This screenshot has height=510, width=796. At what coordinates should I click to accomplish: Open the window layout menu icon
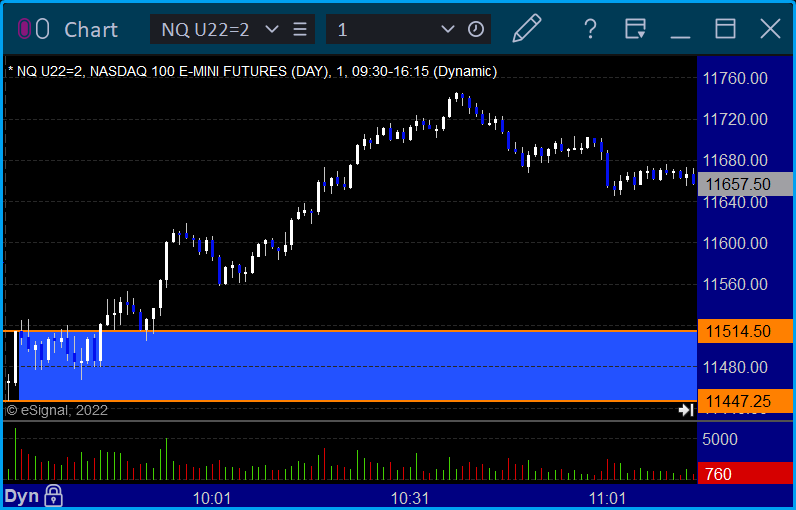635,29
